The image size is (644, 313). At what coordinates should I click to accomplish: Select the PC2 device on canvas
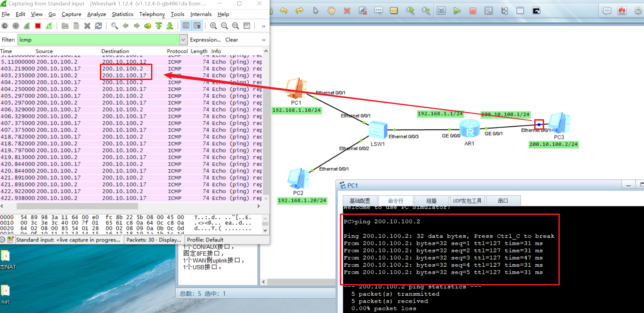(298, 178)
